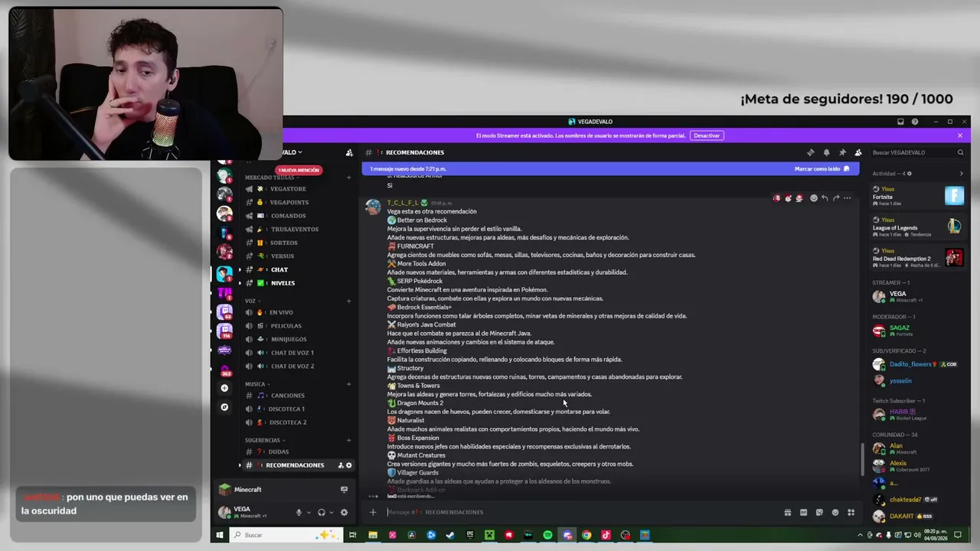This screenshot has width=980, height=551.
Task: Click the message input field
Action: click(582, 512)
